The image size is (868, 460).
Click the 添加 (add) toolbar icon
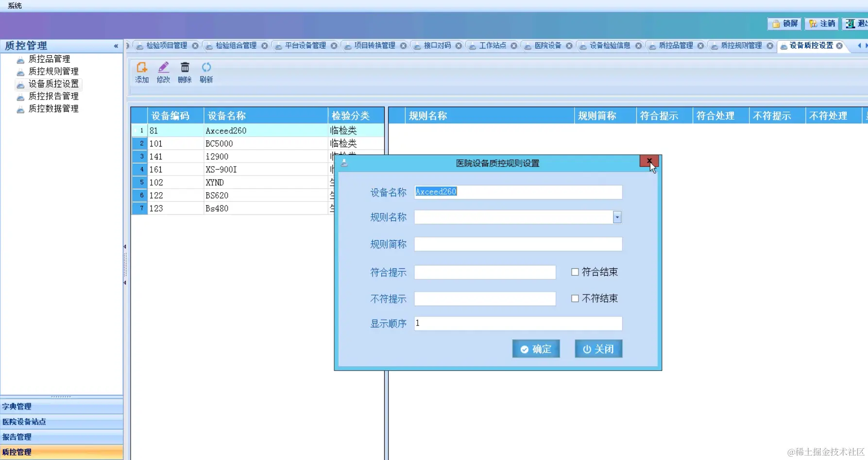pos(142,72)
